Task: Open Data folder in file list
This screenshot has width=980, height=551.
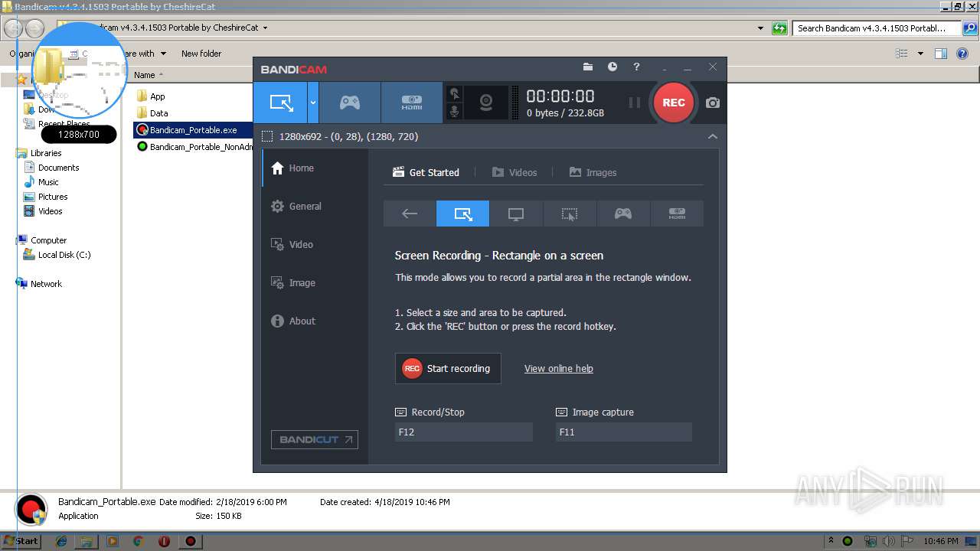Action: (x=152, y=113)
